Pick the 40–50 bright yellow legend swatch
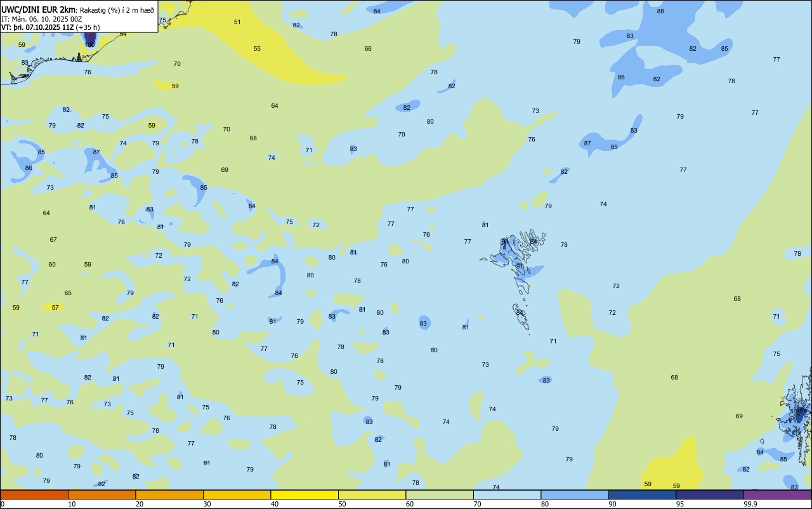 click(304, 494)
